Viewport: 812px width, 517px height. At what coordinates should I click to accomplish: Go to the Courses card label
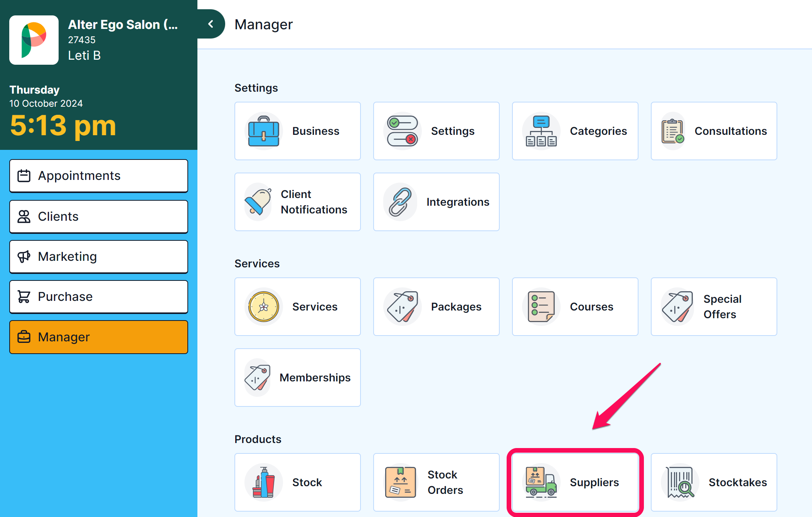[x=591, y=307]
